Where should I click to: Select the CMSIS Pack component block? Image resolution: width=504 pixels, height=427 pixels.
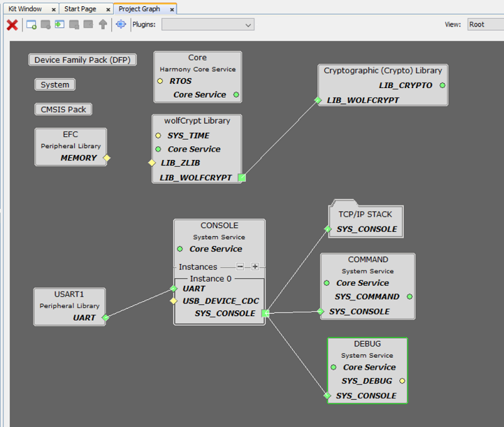pyautogui.click(x=64, y=109)
